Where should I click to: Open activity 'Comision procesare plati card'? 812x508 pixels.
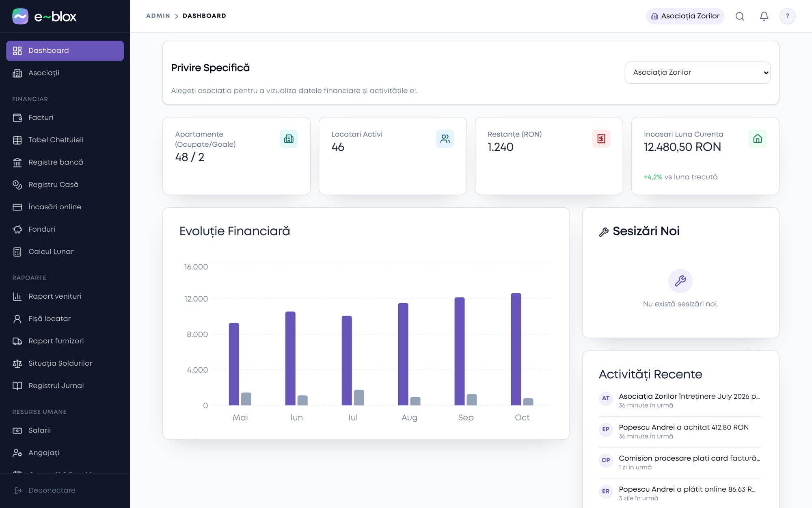coord(680,462)
